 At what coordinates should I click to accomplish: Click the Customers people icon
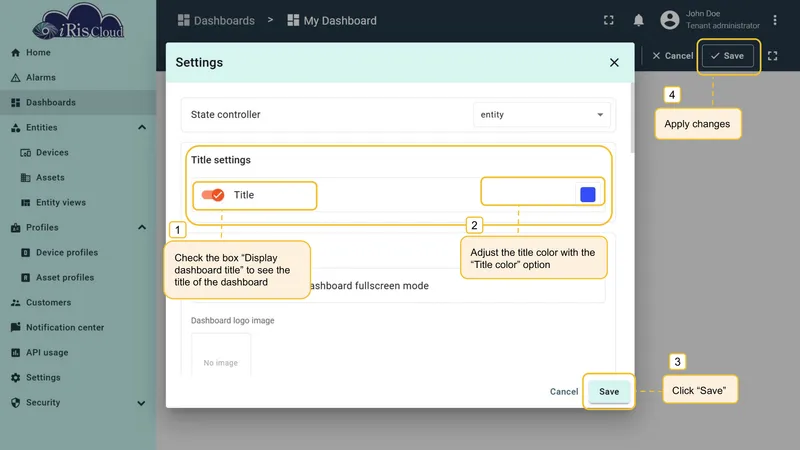(15, 303)
